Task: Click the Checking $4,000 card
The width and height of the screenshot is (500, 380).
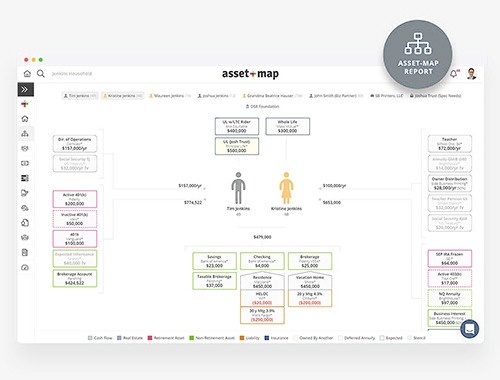Action: coord(262,261)
